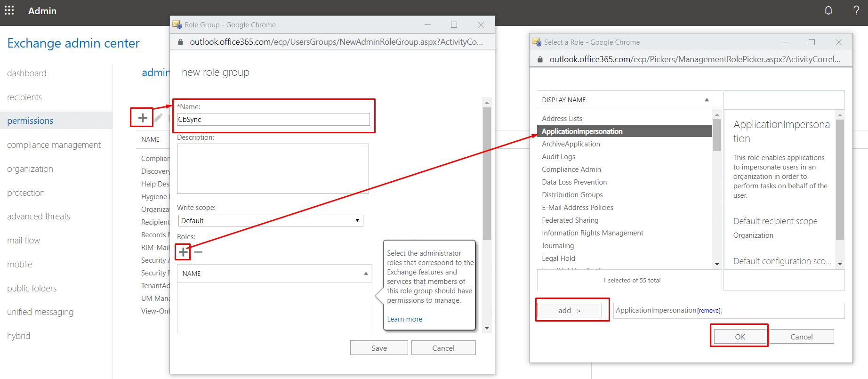Screen dimensions: 868x379
Task: Select Data Loss Prevention role
Action: [x=574, y=182]
